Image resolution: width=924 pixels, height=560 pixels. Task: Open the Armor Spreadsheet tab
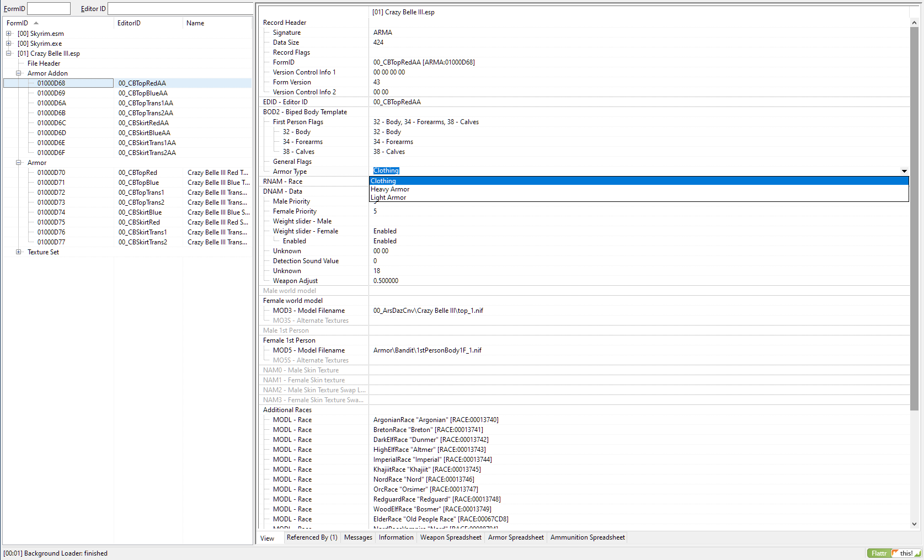(x=516, y=537)
